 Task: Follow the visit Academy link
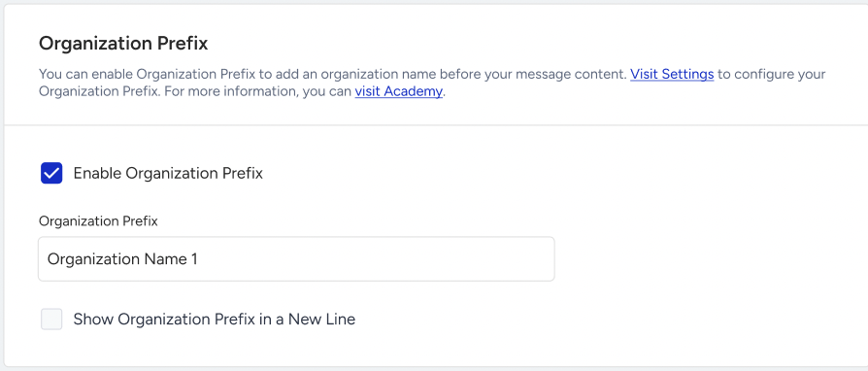coord(399,91)
